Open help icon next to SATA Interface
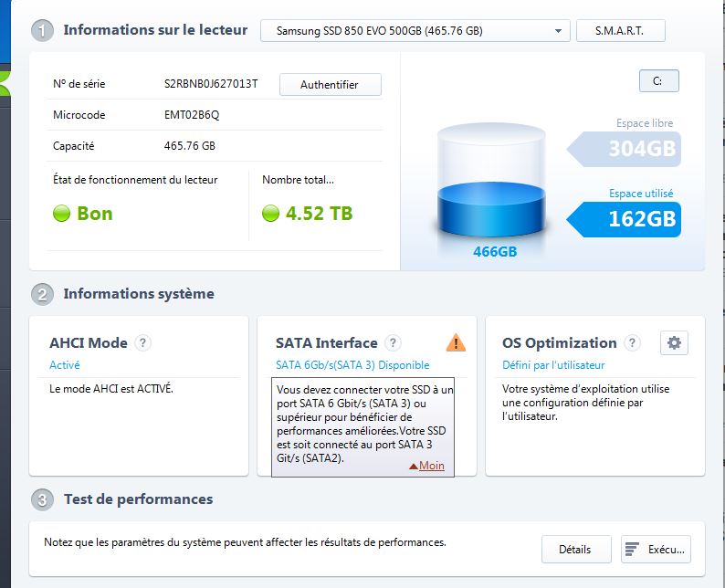Image resolution: width=725 pixels, height=588 pixels. coord(393,343)
